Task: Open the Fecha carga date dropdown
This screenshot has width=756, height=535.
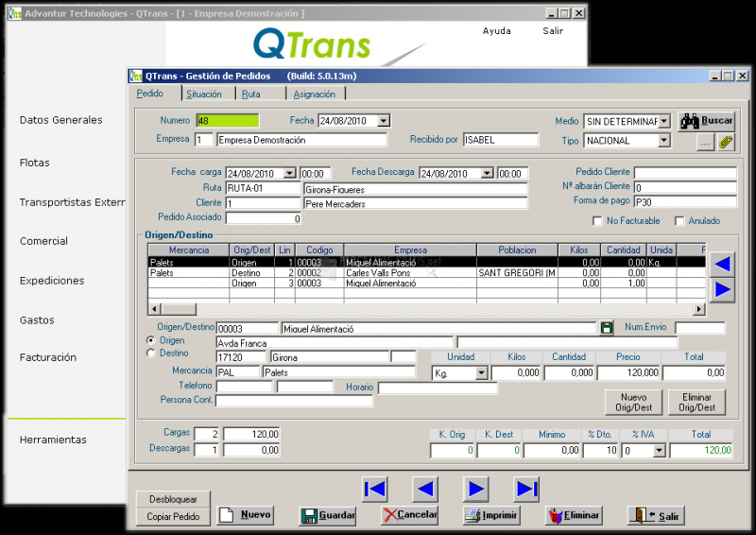Action: tap(290, 173)
